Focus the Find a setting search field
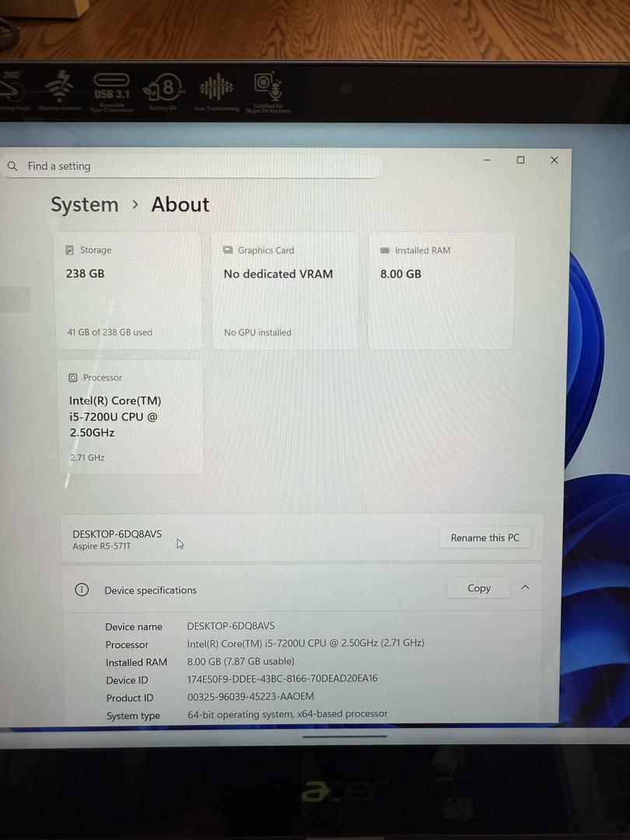630x840 pixels. 194,166
